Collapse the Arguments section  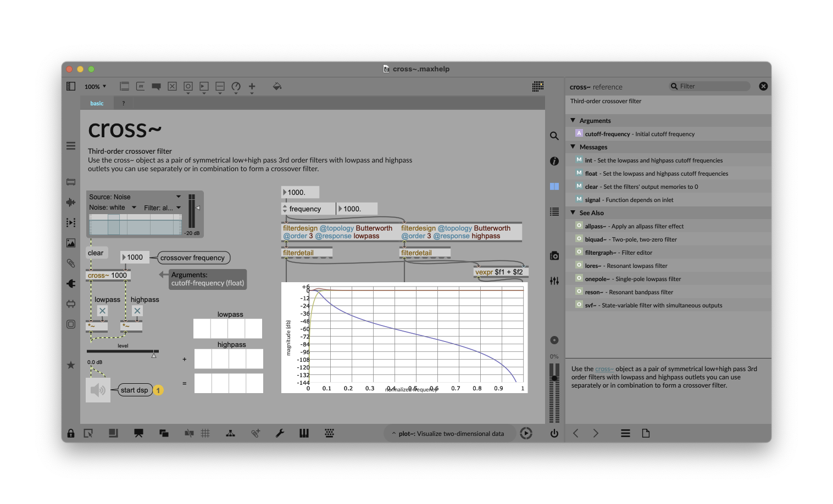pyautogui.click(x=573, y=120)
